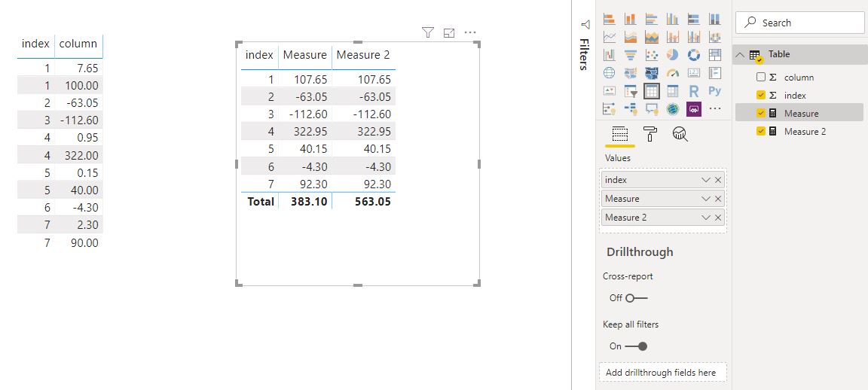The height and width of the screenshot is (390, 868).
Task: Select the Multi-row card visual
Action: pos(714,72)
